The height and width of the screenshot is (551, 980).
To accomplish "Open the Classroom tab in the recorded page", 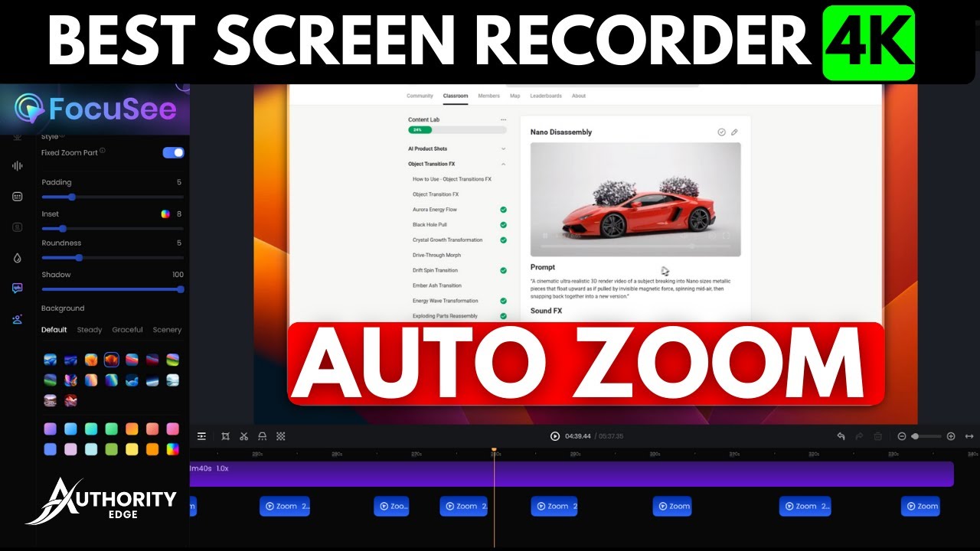I will tap(456, 96).
